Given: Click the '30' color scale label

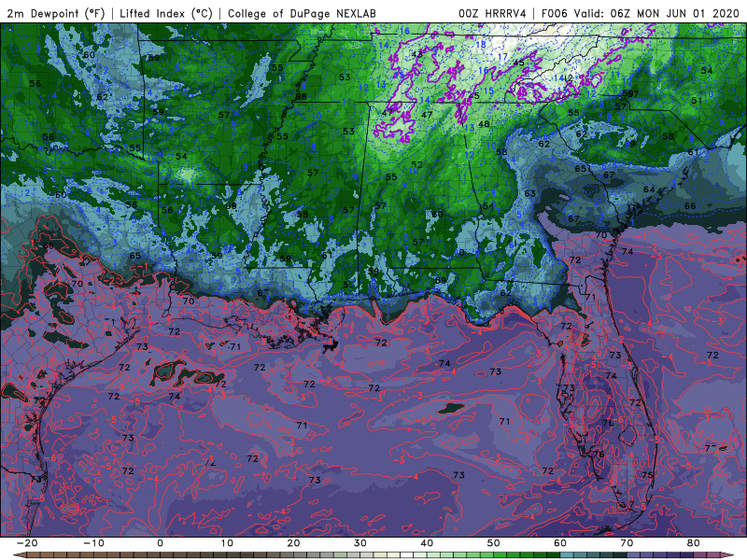Looking at the screenshot, I should (x=360, y=543).
